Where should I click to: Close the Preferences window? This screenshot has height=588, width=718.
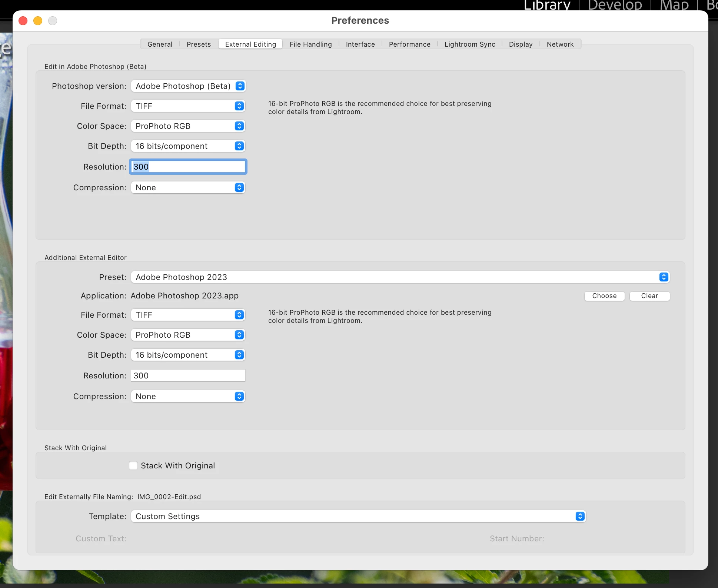[x=23, y=21]
